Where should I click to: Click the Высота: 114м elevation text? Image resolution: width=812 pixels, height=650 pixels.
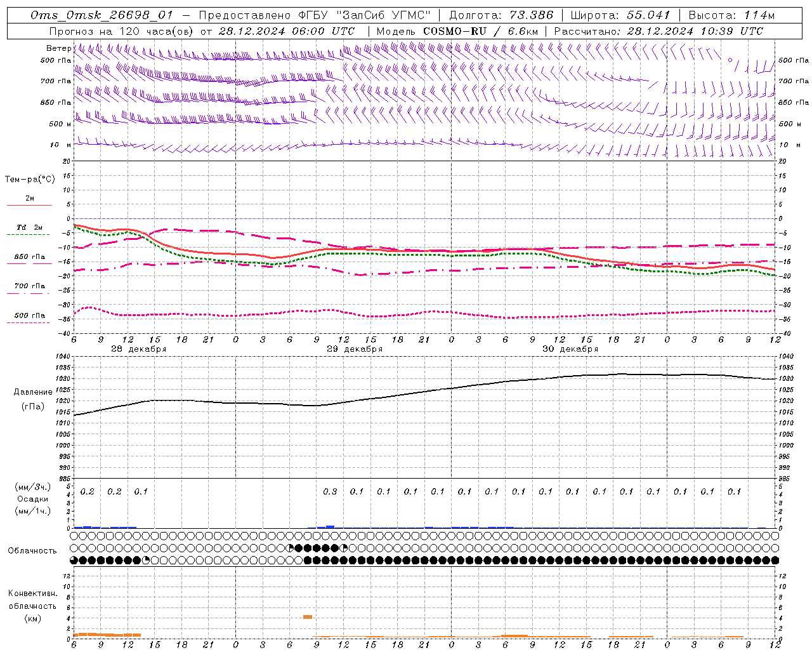[x=731, y=15]
